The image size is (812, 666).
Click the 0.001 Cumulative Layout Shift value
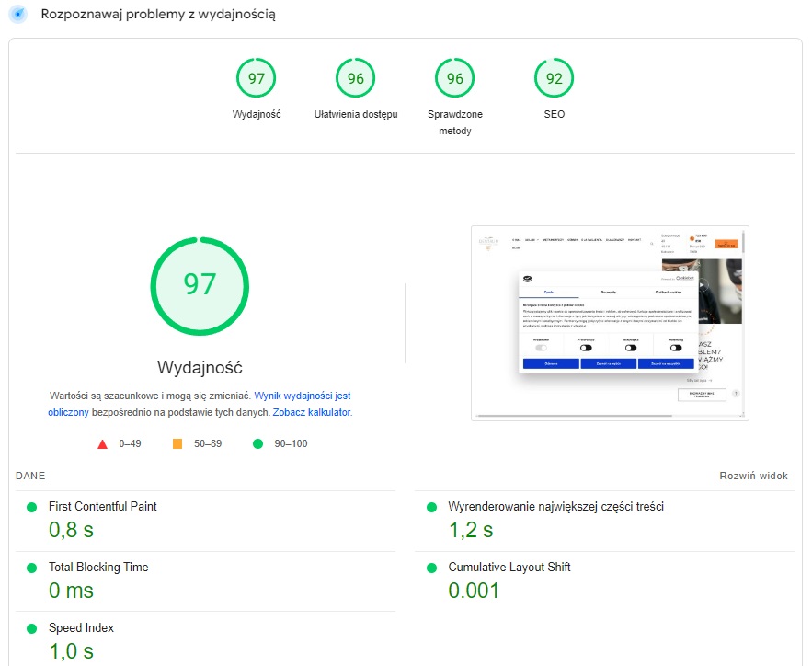pyautogui.click(x=474, y=591)
